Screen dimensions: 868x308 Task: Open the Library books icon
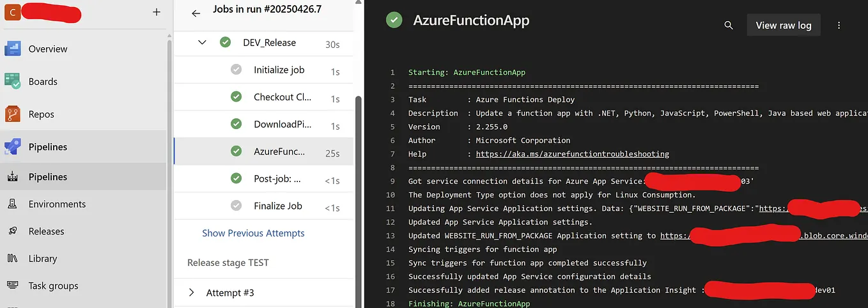coord(13,259)
